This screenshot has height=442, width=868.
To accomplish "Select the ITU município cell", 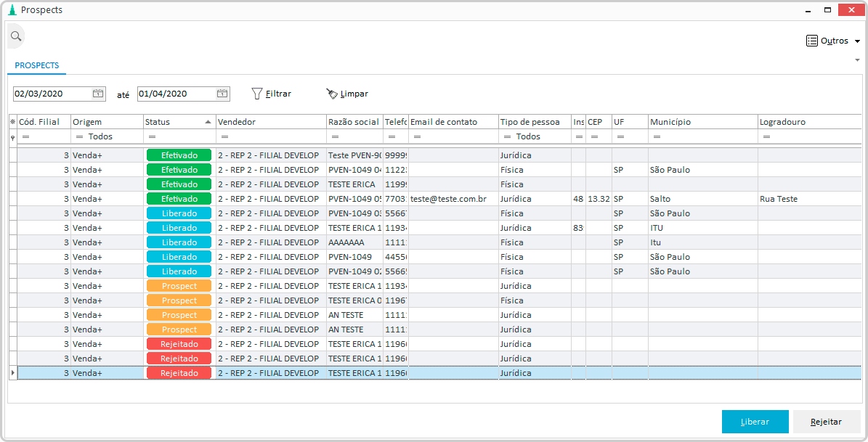I will click(703, 228).
